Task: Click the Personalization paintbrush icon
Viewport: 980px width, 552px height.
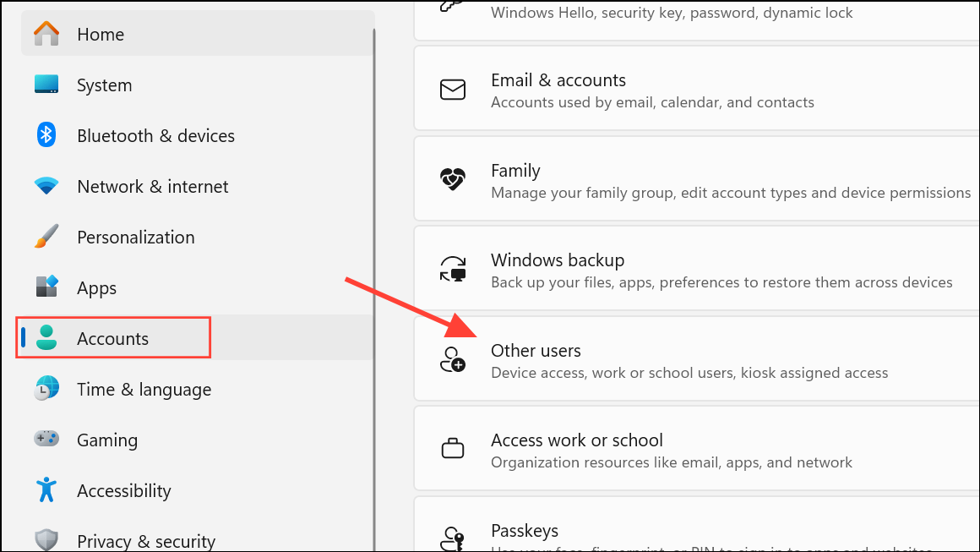Action: coord(46,237)
